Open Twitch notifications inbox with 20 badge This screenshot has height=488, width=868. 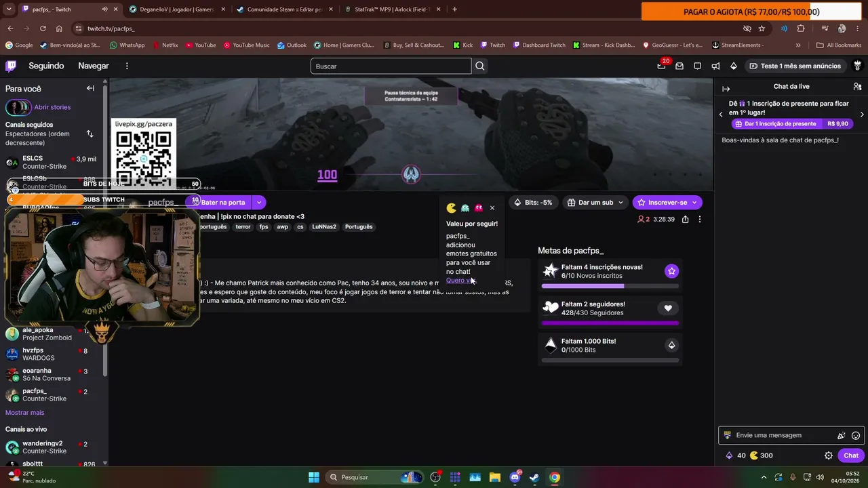pyautogui.click(x=661, y=66)
